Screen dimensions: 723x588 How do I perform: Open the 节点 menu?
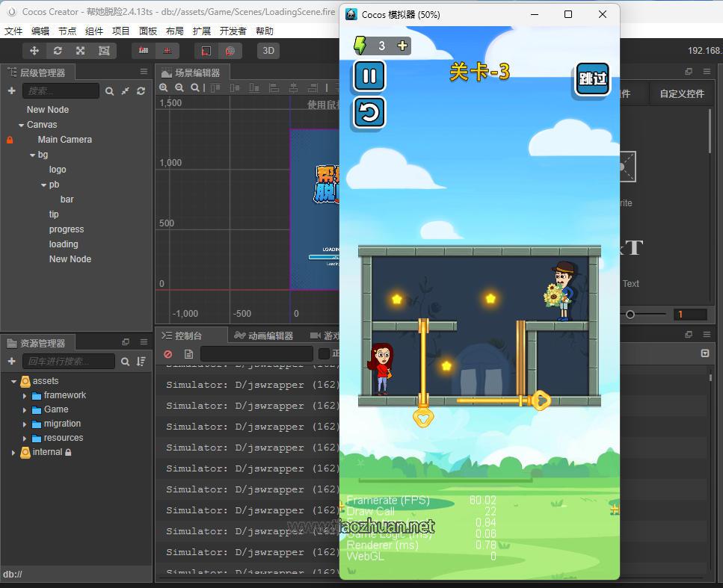pyautogui.click(x=67, y=31)
